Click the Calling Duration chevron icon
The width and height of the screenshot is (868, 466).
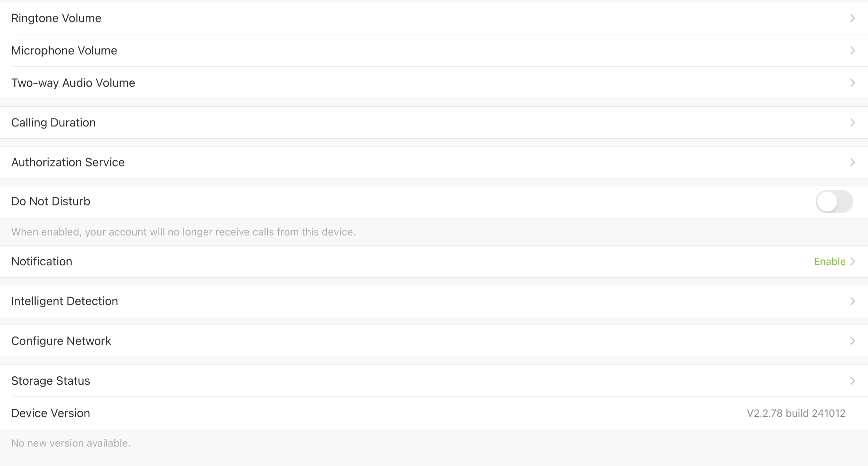pos(852,123)
